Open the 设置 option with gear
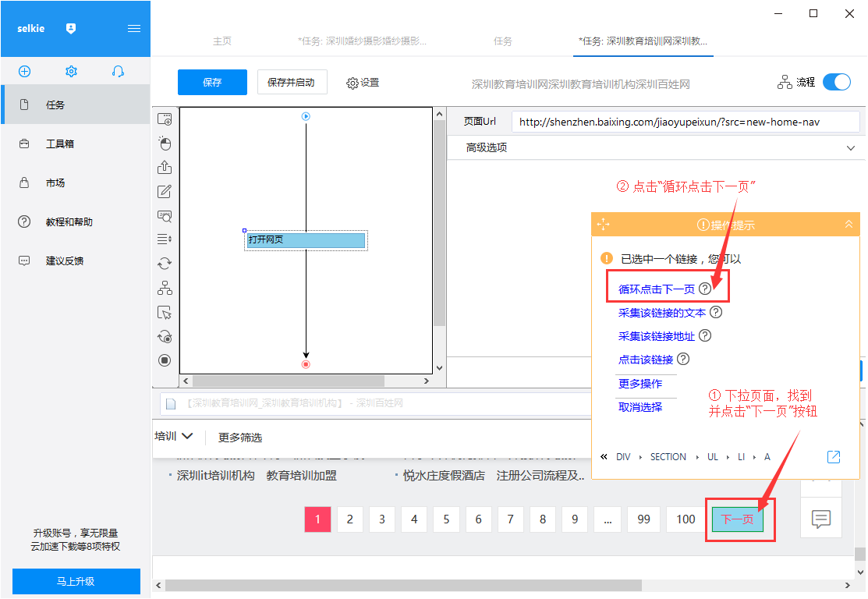Image resolution: width=868 pixels, height=599 pixels. click(x=363, y=83)
